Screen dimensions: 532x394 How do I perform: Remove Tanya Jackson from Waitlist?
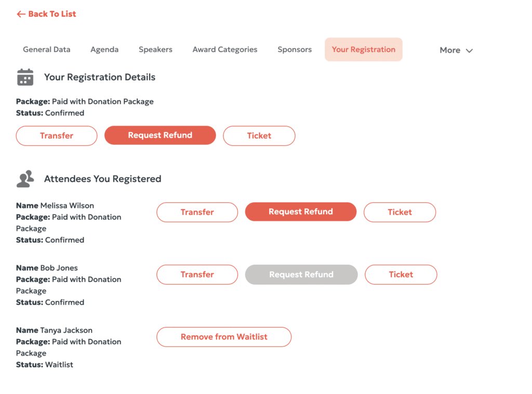[x=223, y=337]
